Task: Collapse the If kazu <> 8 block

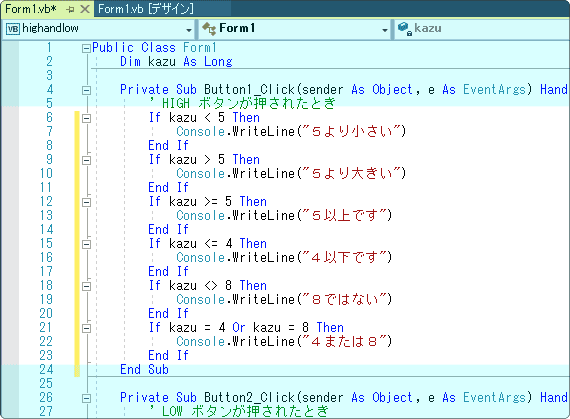Action: click(86, 286)
